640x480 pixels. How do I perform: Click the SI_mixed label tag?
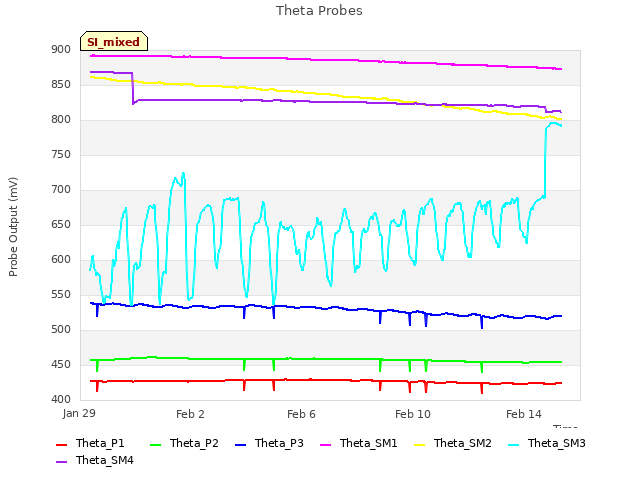click(114, 41)
